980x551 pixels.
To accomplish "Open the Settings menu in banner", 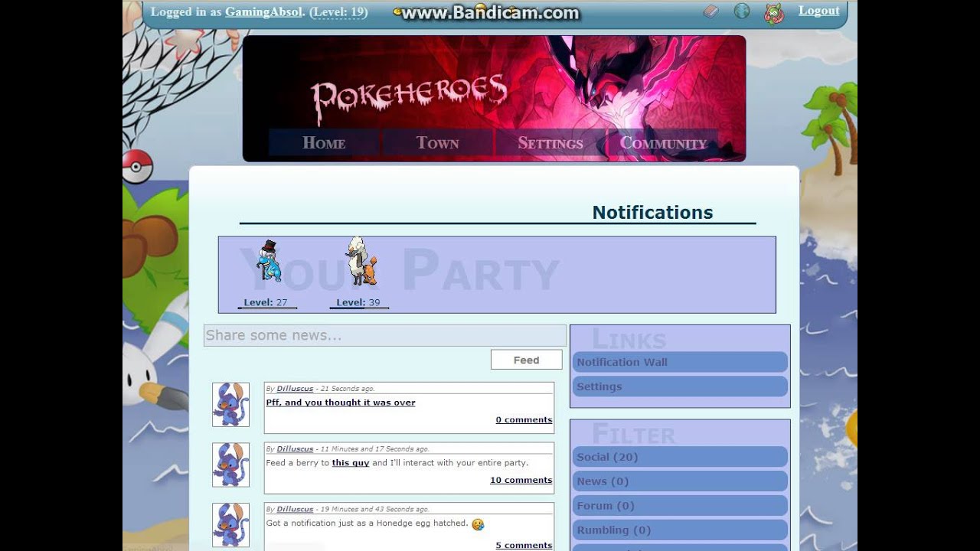I will click(x=550, y=143).
